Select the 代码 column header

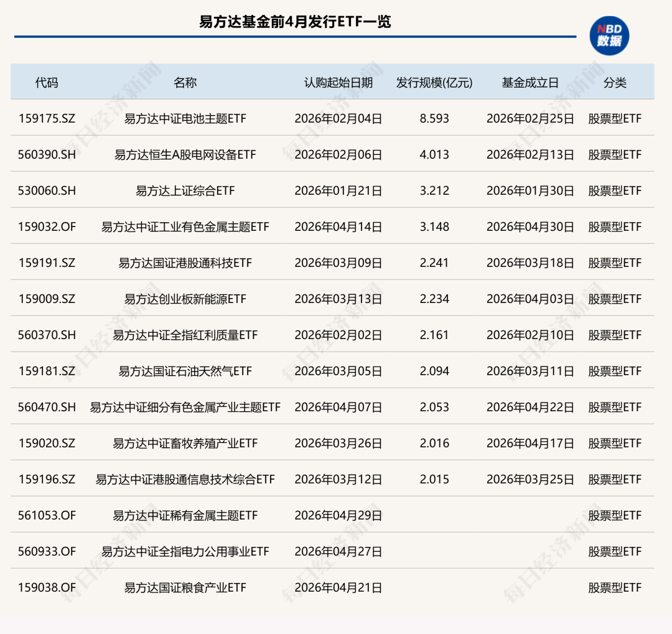[47, 82]
